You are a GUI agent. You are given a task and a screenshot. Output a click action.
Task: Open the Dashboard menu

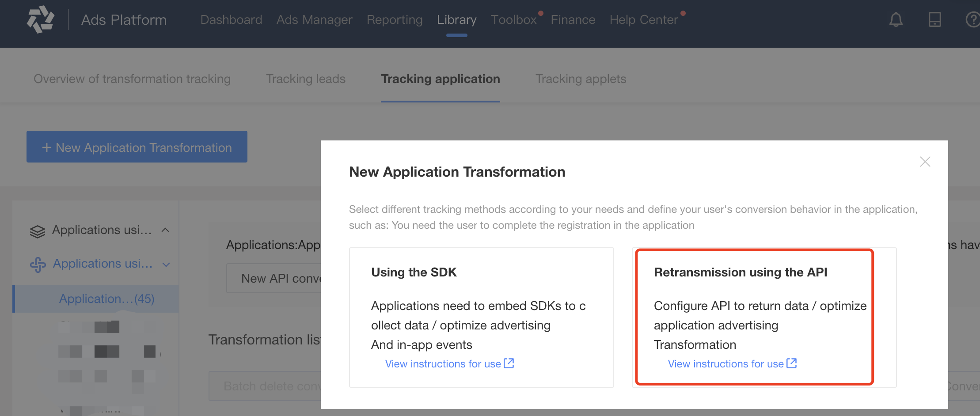click(231, 19)
